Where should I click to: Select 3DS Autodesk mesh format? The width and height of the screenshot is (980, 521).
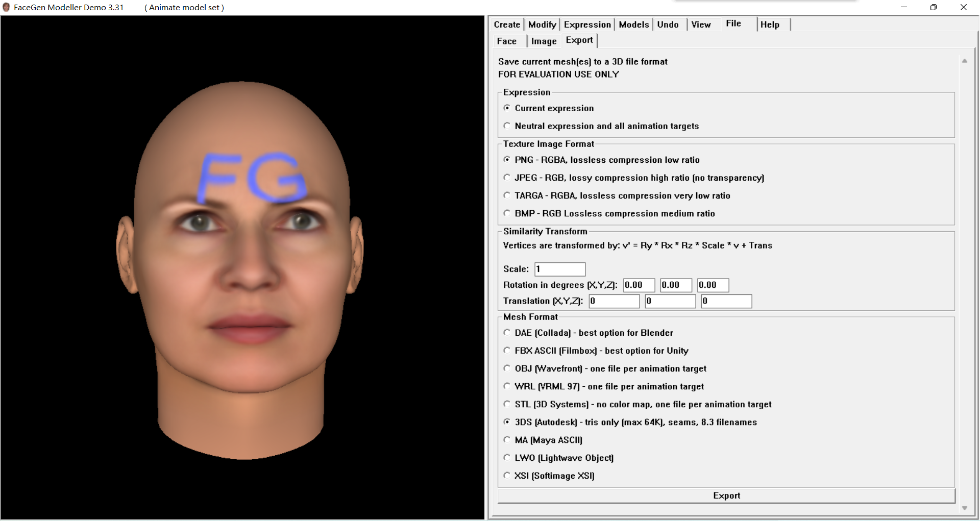tap(630, 422)
